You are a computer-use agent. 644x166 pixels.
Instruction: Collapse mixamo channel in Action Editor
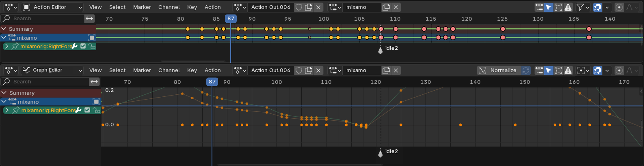pos(4,38)
